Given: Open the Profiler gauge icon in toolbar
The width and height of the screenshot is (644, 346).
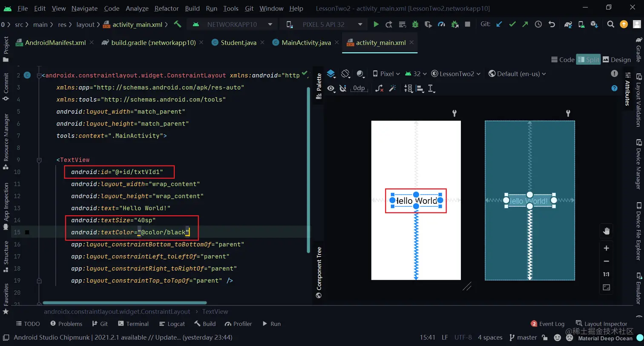Looking at the screenshot, I should [441, 25].
